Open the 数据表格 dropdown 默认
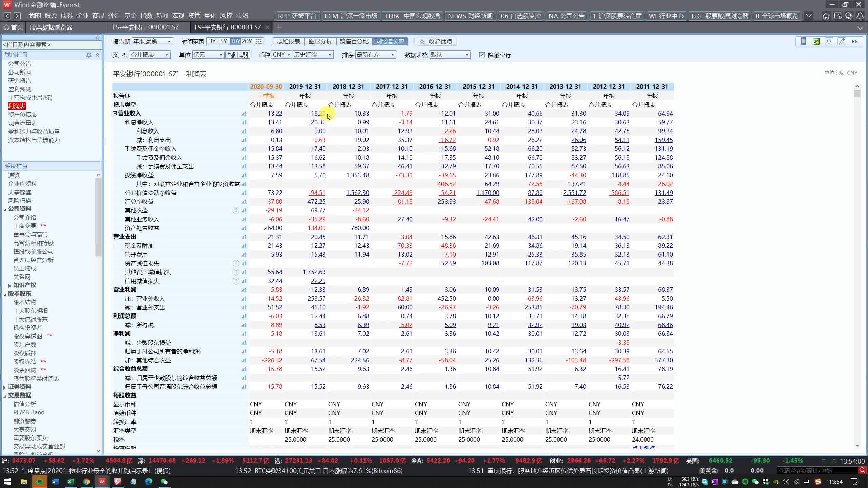Screen dimensions: 868x488 450,55
